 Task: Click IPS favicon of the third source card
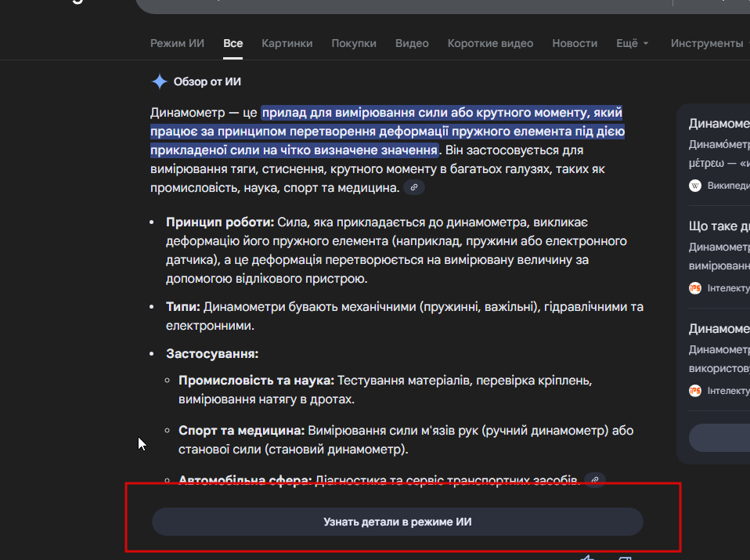694,390
